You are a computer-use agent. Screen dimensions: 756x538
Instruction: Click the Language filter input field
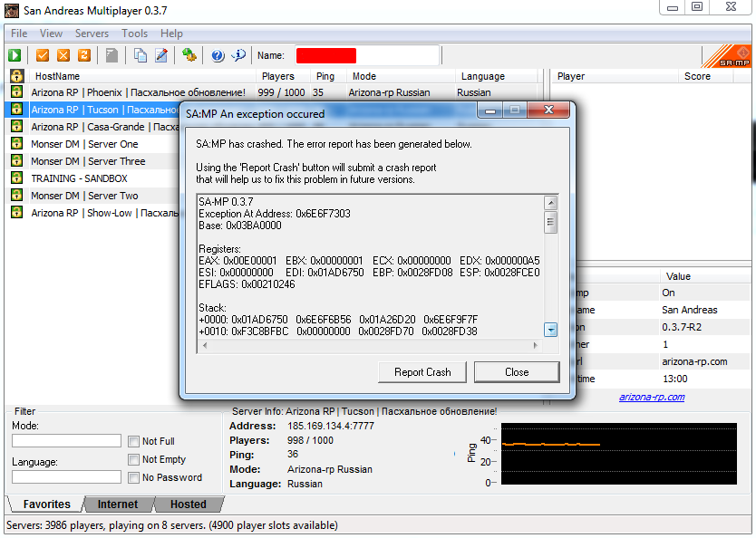click(66, 476)
